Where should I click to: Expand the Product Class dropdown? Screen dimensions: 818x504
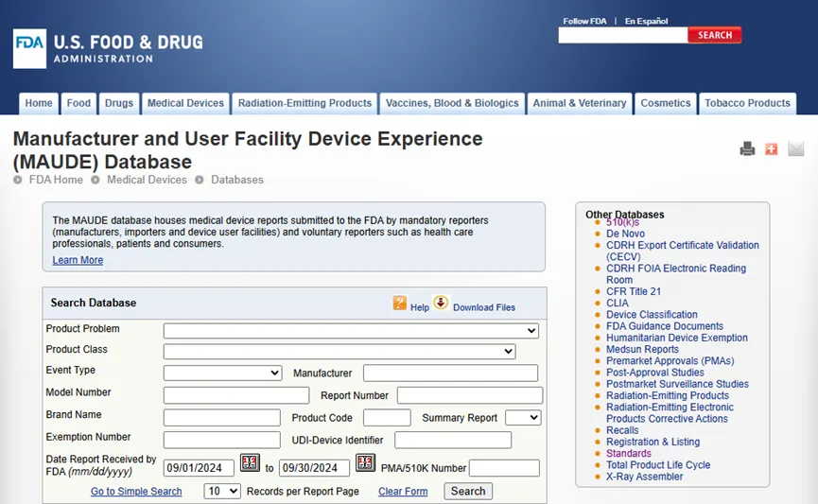click(339, 352)
